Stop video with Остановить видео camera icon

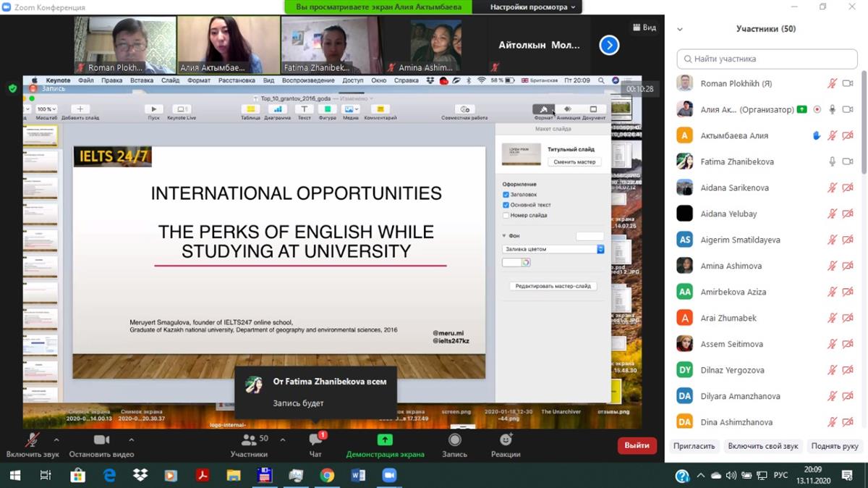(x=101, y=440)
